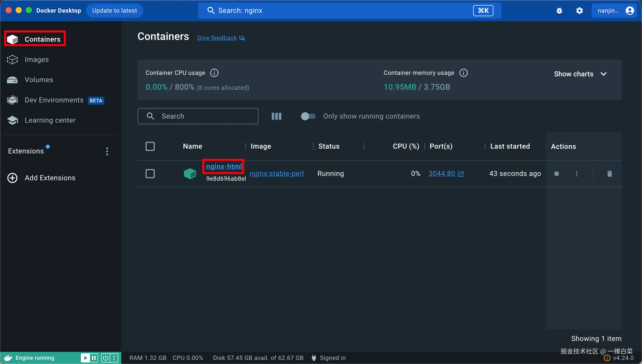Viewport: 642px width, 364px height.
Task: Select the nginx-html row checkbox
Action: (x=150, y=174)
